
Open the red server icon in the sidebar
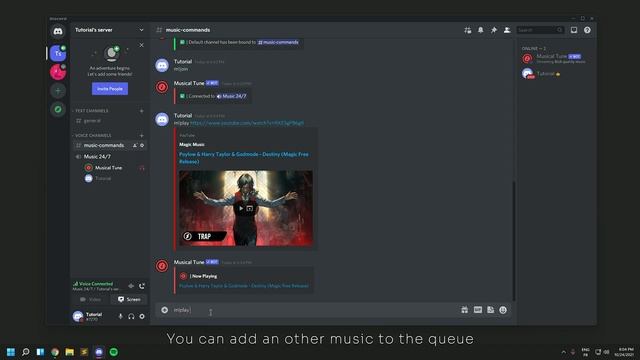click(x=58, y=72)
